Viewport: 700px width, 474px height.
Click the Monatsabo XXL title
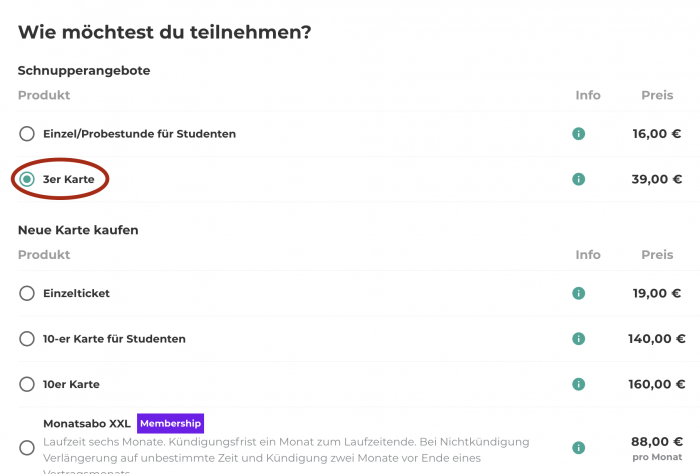tap(87, 424)
